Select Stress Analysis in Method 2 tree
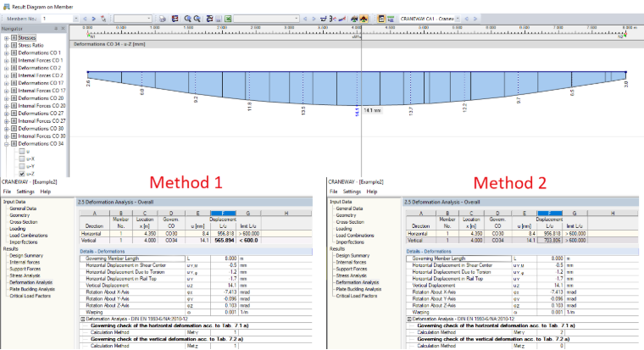This screenshot has width=644, height=350. (351, 275)
